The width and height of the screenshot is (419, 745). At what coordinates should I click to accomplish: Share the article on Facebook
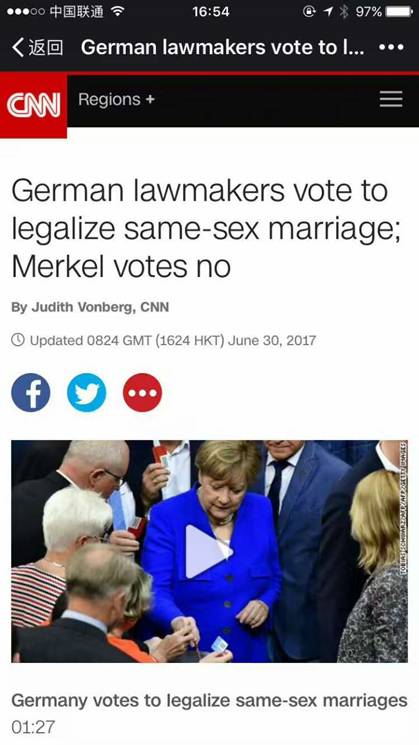(x=31, y=392)
